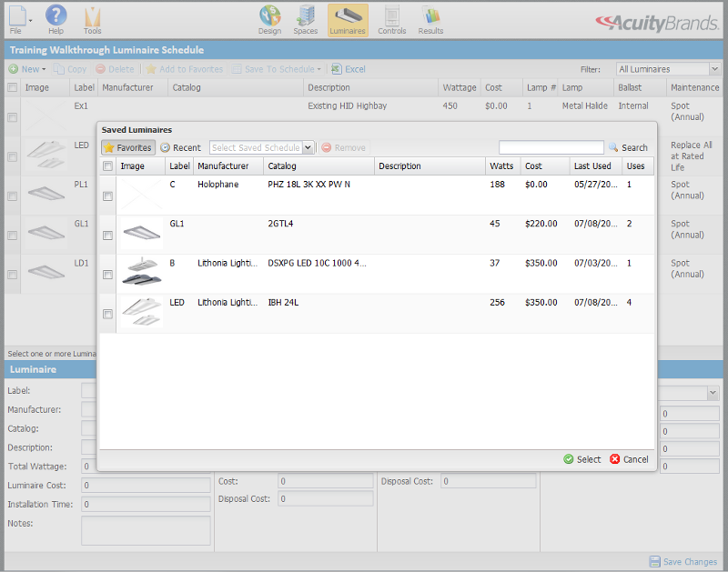
Task: Sort saved luminaires by Last Used column
Action: (596, 166)
